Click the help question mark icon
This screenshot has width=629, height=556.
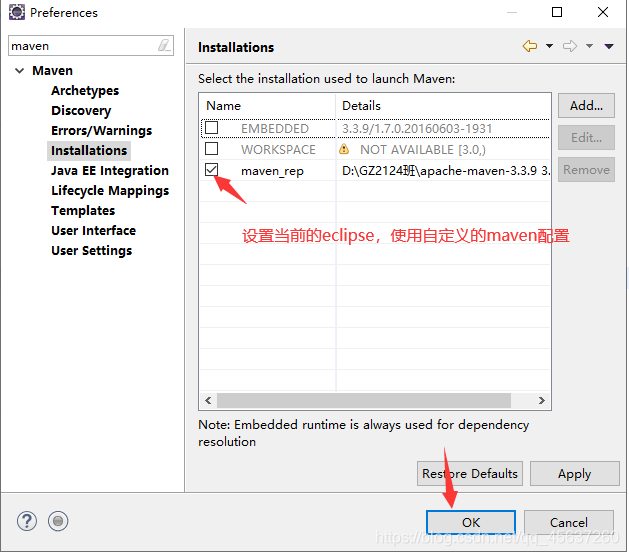27,522
